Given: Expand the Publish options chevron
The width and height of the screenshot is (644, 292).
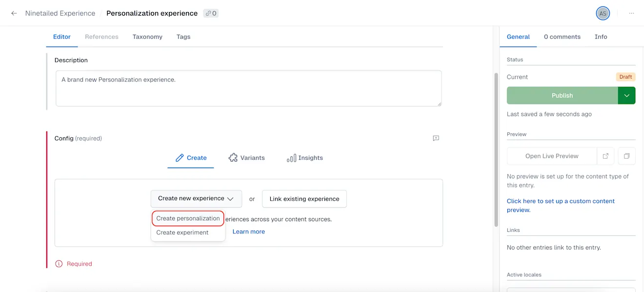Looking at the screenshot, I should tap(627, 95).
